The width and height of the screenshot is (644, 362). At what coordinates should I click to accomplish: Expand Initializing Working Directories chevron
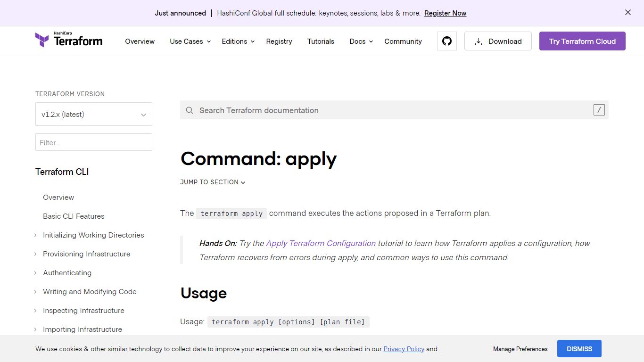[x=35, y=235]
